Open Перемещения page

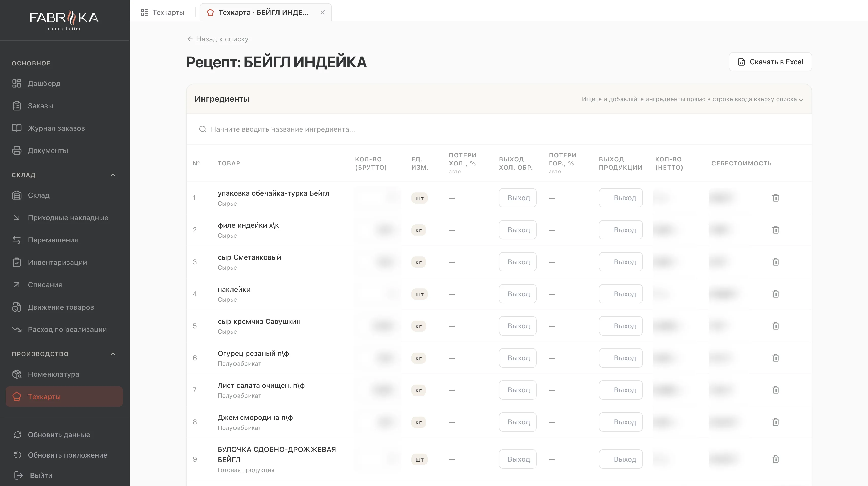64,240
